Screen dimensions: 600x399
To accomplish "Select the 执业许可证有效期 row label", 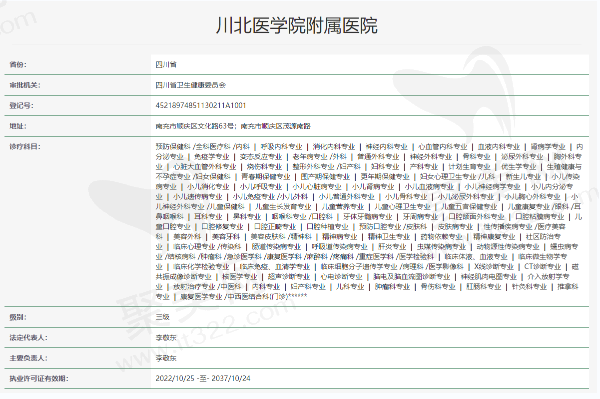I will [x=39, y=378].
